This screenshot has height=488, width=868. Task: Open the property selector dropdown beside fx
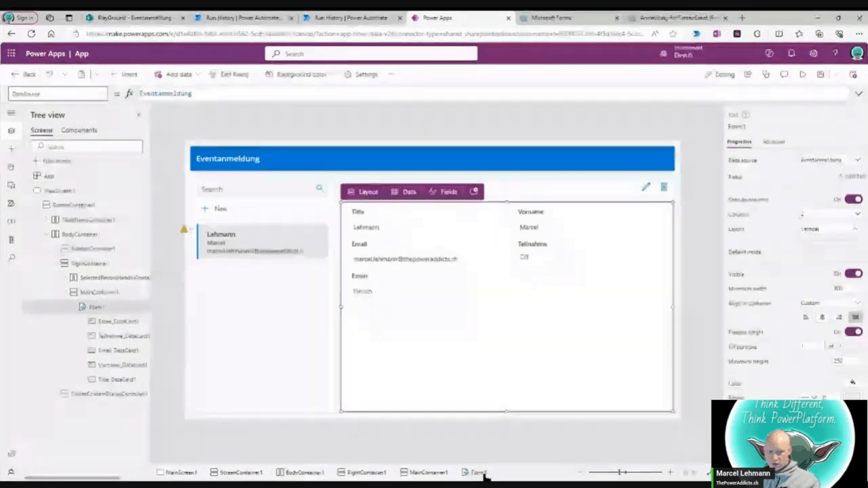[58, 94]
